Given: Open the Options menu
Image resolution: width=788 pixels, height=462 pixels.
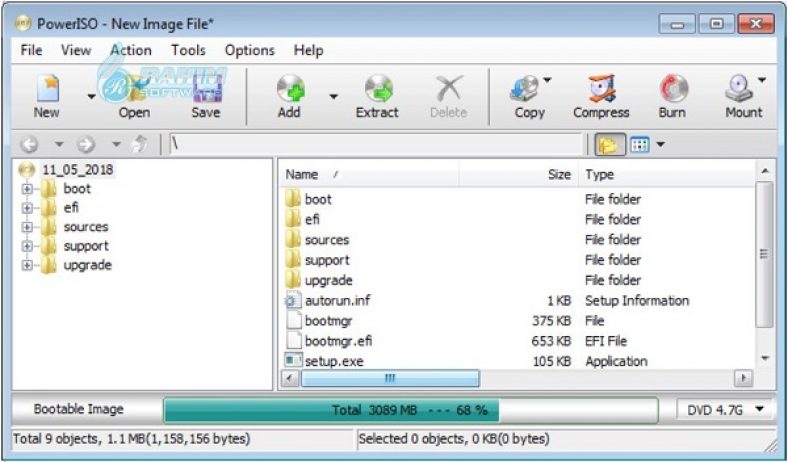Looking at the screenshot, I should tap(250, 50).
